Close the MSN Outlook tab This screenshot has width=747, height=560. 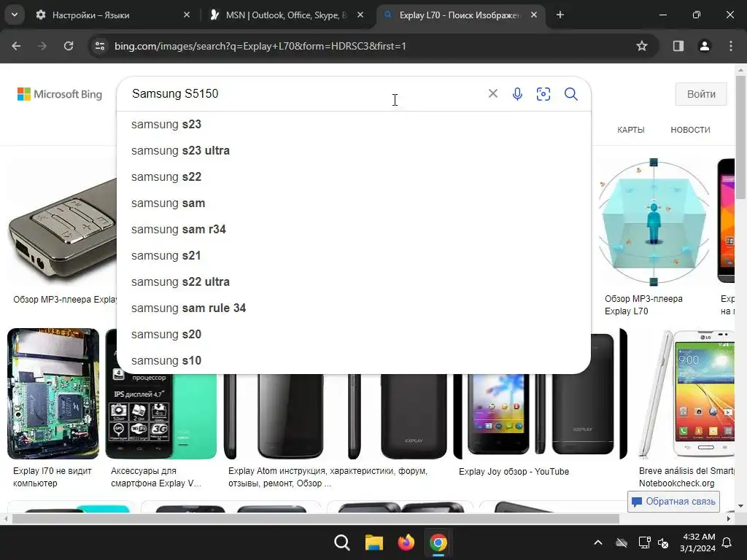pos(360,15)
